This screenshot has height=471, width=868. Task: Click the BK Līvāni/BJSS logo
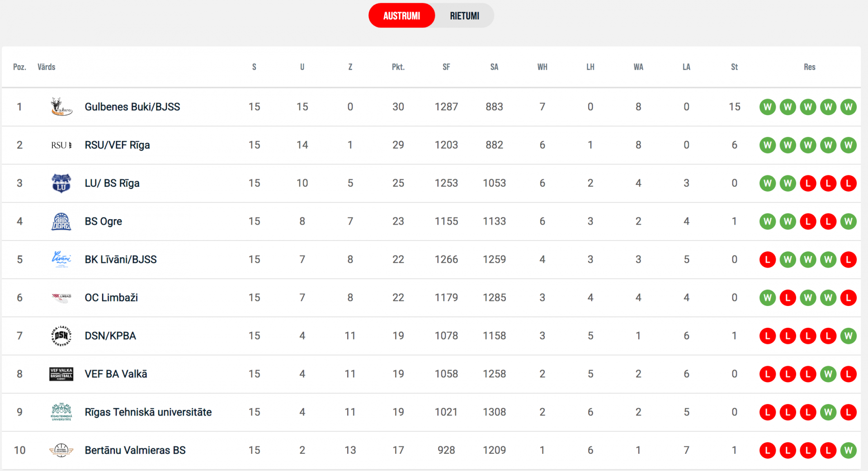61,259
